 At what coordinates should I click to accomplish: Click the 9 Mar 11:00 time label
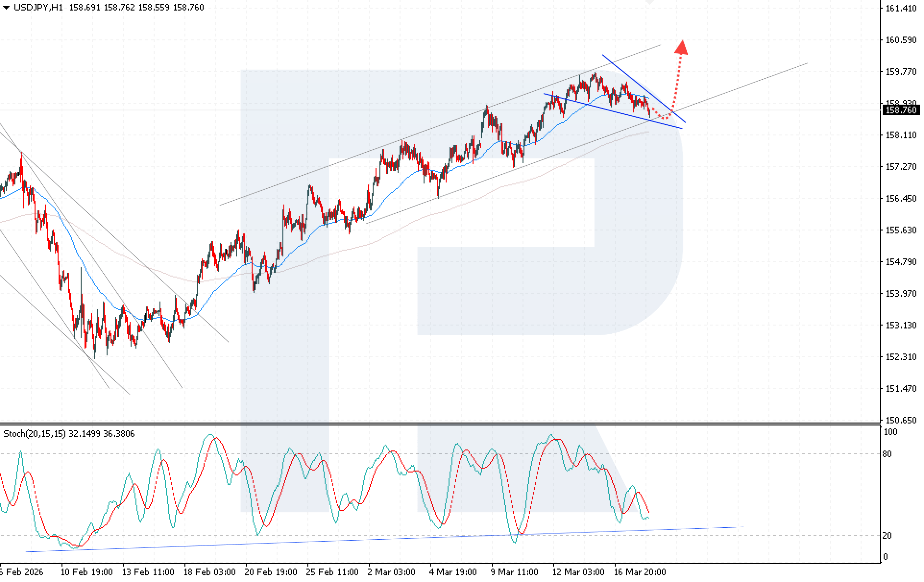click(514, 572)
